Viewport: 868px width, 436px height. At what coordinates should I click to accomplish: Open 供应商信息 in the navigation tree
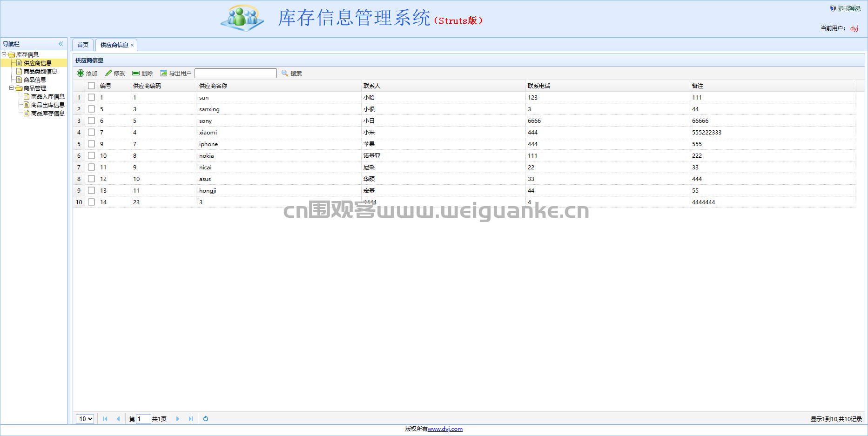[x=38, y=63]
